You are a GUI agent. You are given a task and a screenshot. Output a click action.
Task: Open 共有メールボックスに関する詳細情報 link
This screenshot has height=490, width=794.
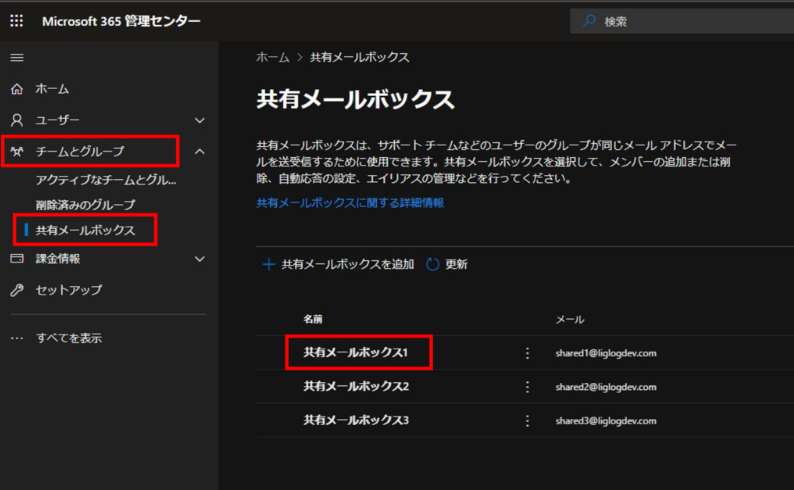pos(350,203)
